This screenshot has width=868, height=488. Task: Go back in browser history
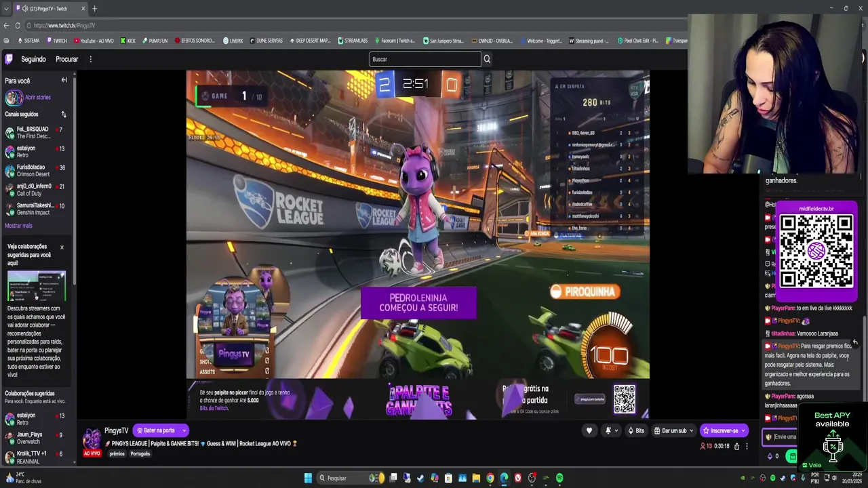6,25
